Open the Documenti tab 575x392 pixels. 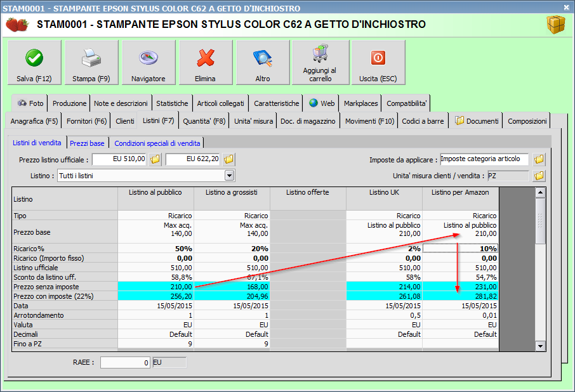(477, 121)
